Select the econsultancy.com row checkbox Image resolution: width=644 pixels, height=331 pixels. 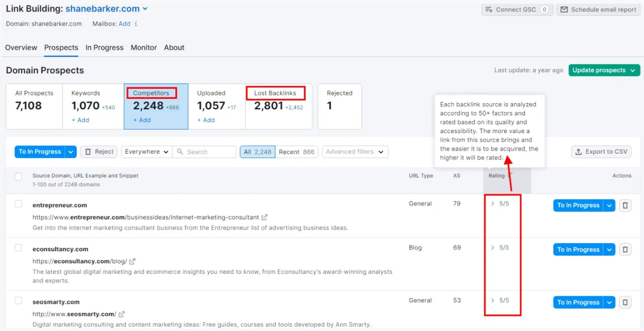pyautogui.click(x=18, y=248)
